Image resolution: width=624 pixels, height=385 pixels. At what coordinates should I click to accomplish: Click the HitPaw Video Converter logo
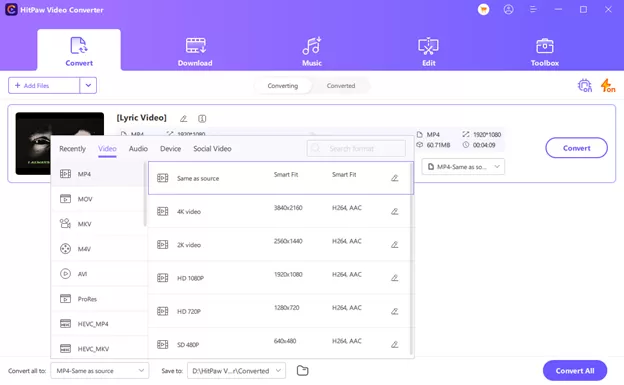pyautogui.click(x=11, y=10)
